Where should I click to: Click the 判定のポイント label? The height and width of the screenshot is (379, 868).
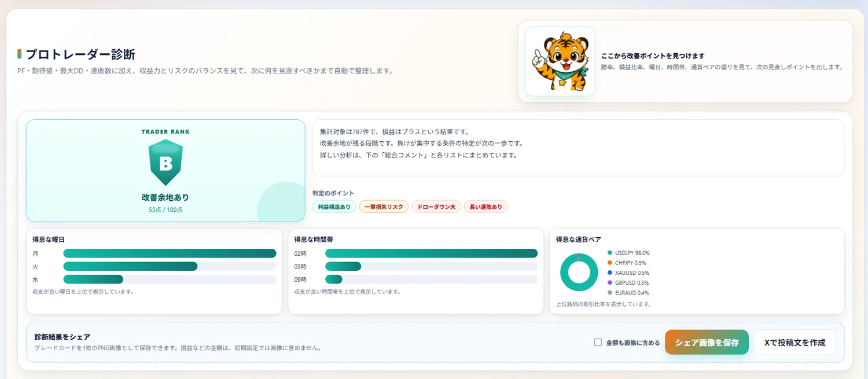(333, 193)
